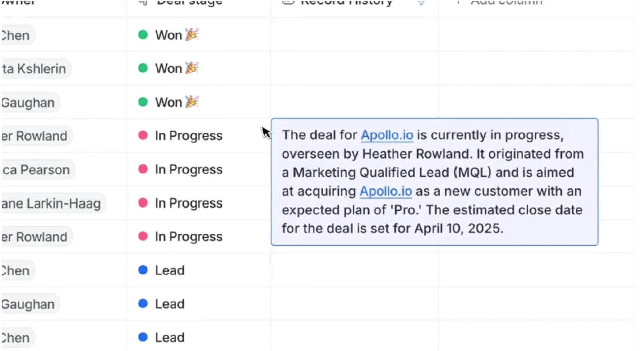Open the first Apollo.io link in the summary
This screenshot has width=644, height=351.
coord(387,135)
